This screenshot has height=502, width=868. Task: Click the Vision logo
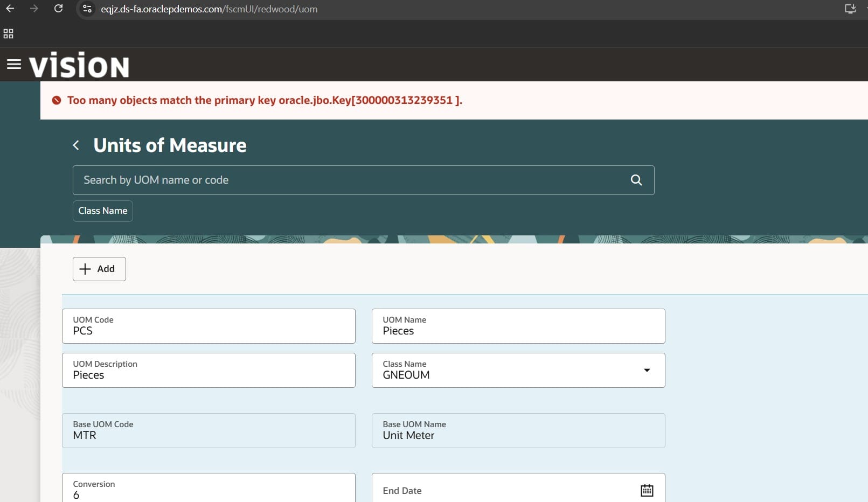(x=79, y=65)
